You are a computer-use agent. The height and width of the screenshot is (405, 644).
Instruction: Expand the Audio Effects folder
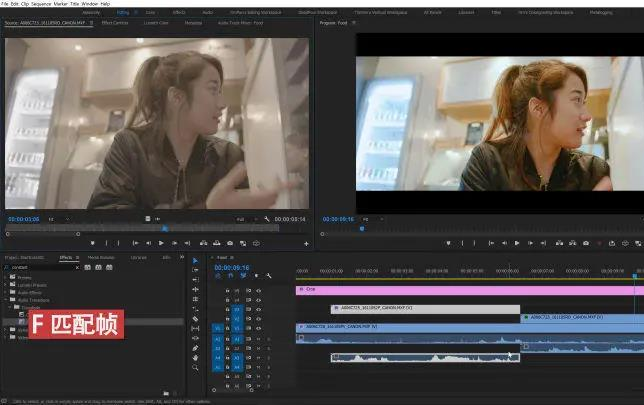click(6, 292)
